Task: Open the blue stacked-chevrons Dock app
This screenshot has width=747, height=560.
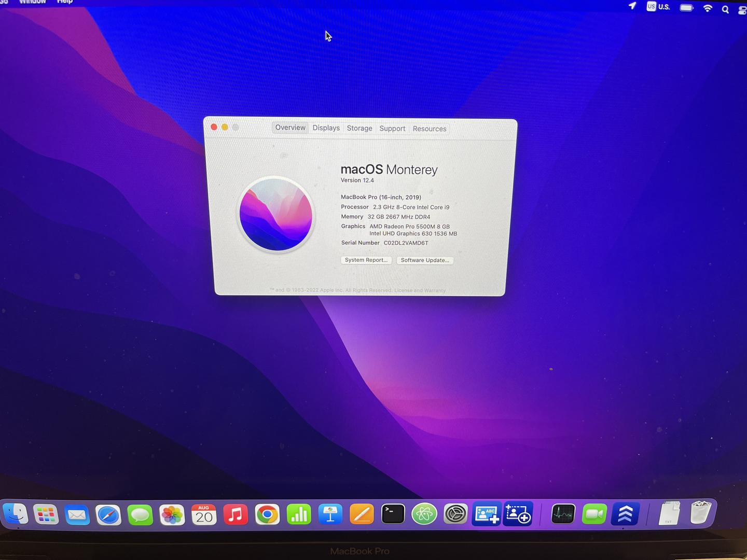Action: [x=625, y=514]
